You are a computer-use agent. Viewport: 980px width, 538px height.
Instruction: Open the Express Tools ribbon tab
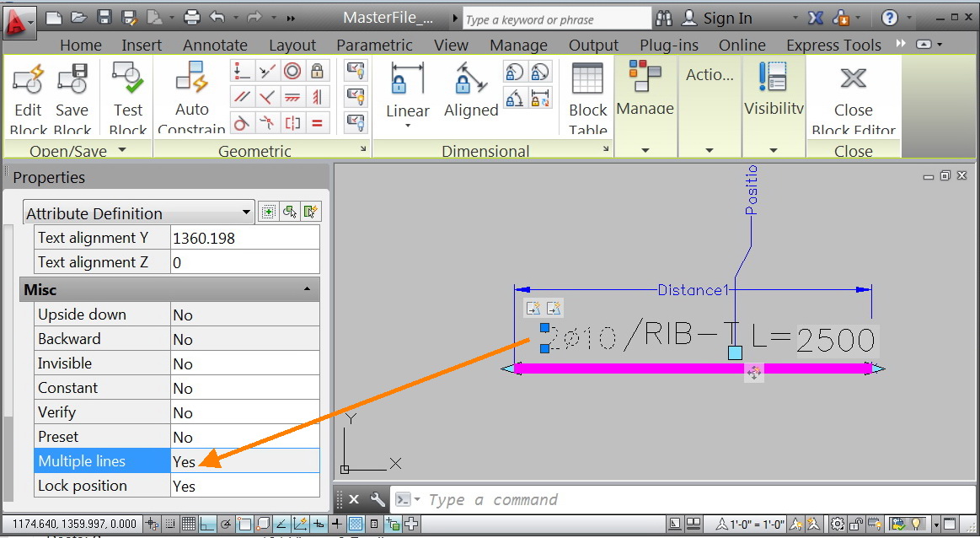pyautogui.click(x=833, y=45)
